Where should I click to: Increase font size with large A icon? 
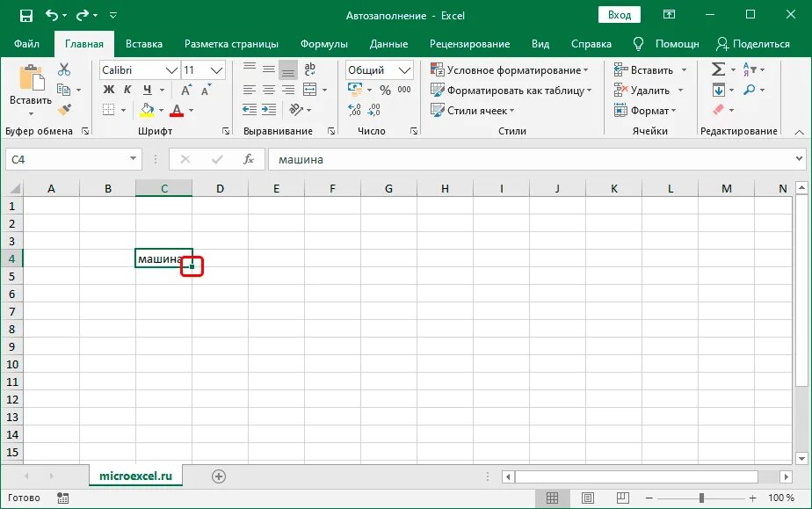tap(186, 90)
